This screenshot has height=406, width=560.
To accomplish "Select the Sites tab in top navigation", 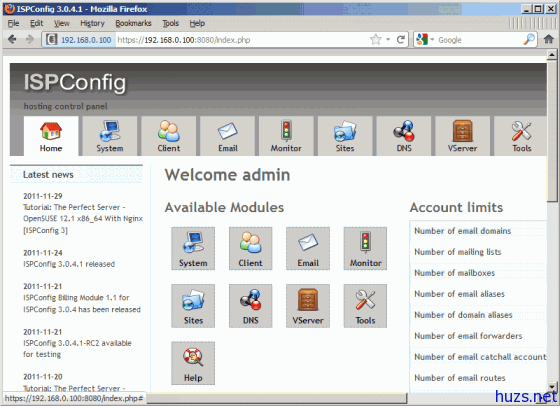I will pyautogui.click(x=345, y=136).
